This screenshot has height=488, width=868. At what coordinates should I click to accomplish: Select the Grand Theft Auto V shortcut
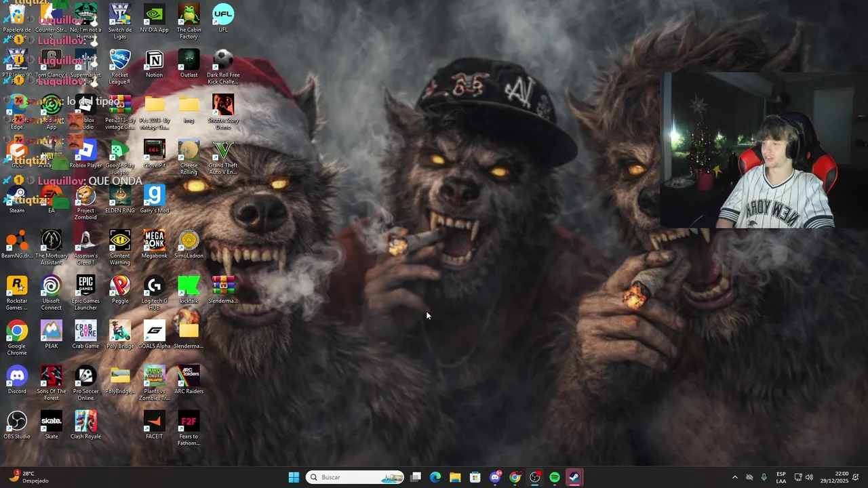223,157
